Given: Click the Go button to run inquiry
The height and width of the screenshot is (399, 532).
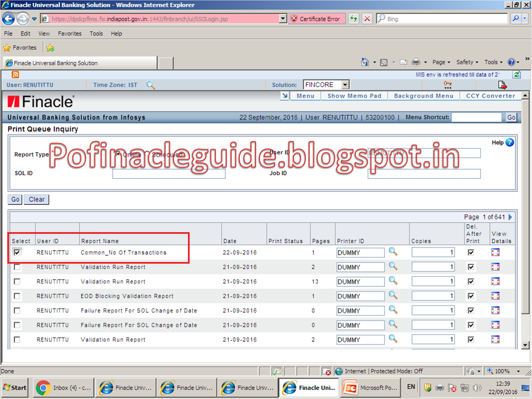Looking at the screenshot, I should (14, 199).
